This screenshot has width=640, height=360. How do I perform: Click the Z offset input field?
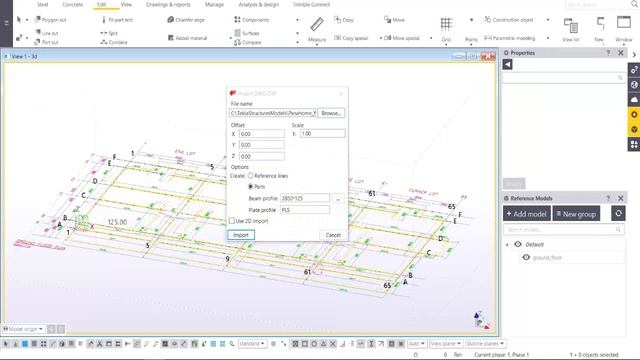[x=262, y=156]
